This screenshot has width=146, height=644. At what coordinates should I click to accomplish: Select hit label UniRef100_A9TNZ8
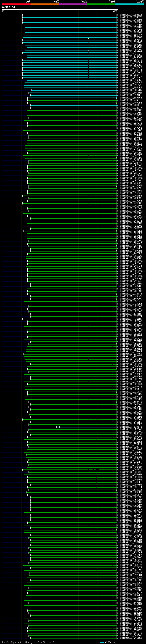tap(131, 85)
